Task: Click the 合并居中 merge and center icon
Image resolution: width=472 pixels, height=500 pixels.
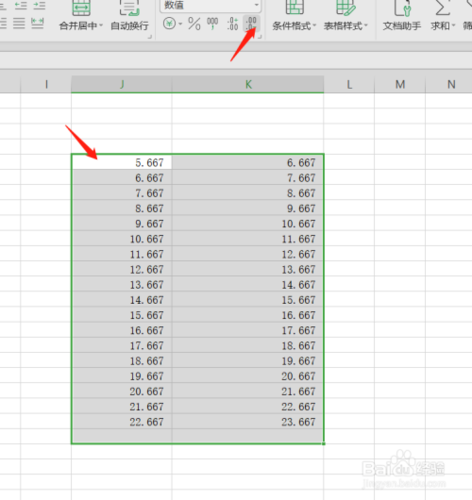Action: tap(81, 7)
